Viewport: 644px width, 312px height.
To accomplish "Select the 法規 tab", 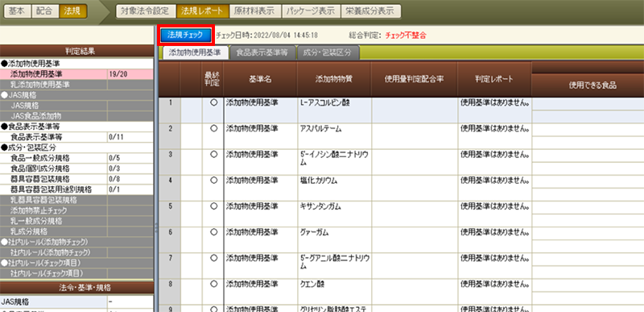I will coord(72,11).
